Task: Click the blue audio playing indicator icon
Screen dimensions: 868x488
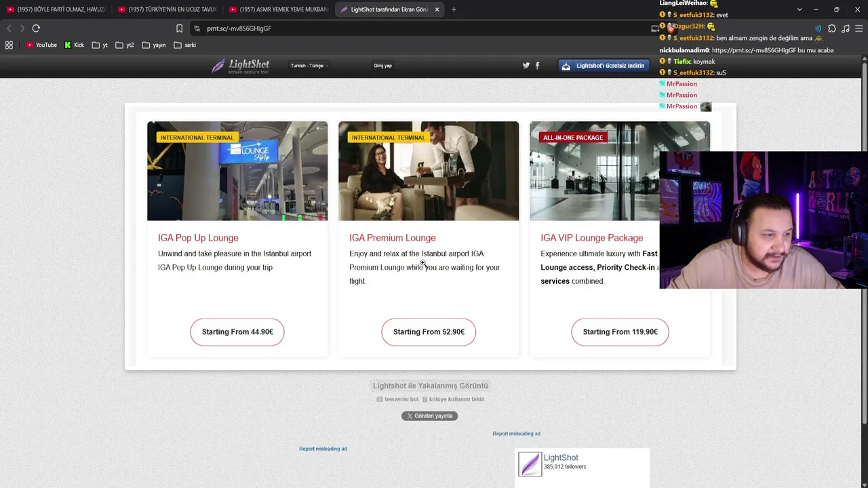Action: click(818, 28)
